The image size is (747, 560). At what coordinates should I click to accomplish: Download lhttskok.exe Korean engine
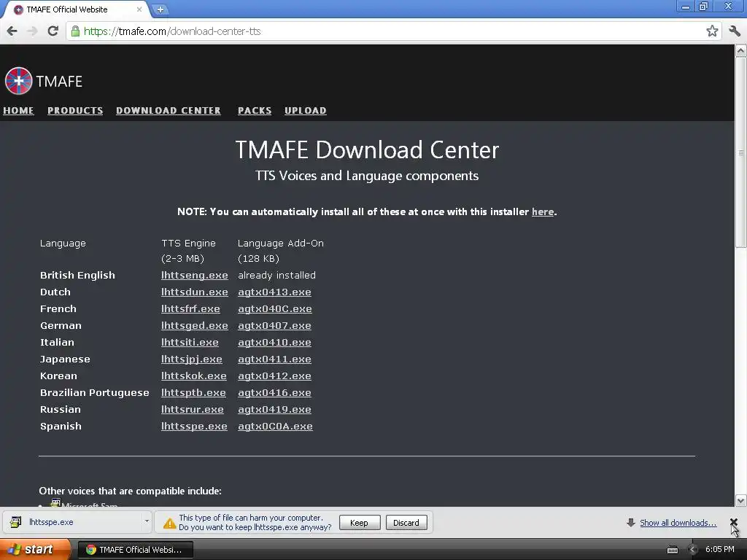194,376
